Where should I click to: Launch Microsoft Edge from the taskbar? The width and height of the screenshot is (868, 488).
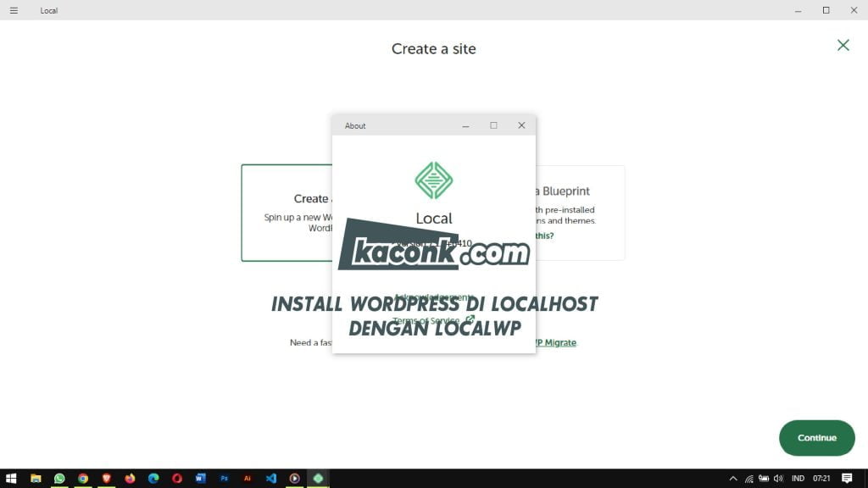[153, 478]
